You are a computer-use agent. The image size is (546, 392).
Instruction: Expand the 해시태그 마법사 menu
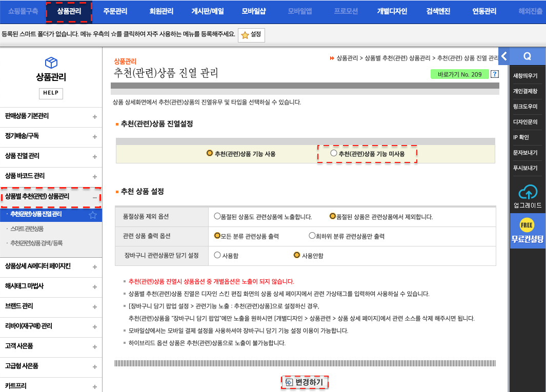coord(94,286)
